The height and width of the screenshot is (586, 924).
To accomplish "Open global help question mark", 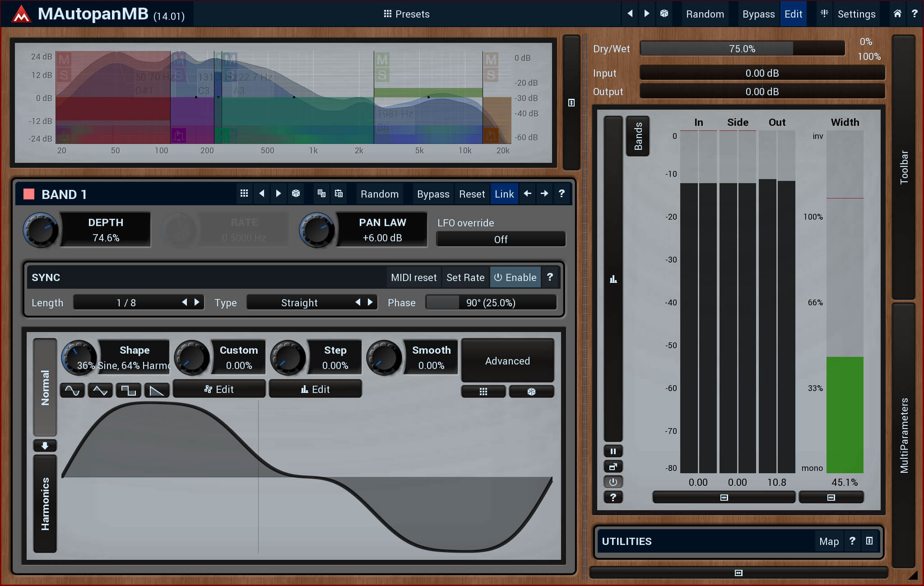I will (914, 14).
